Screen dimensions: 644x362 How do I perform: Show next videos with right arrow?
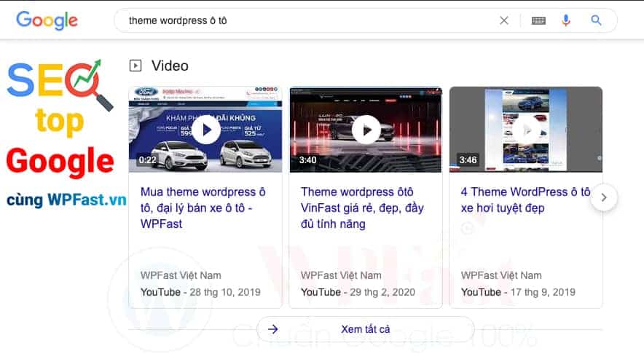click(x=604, y=197)
